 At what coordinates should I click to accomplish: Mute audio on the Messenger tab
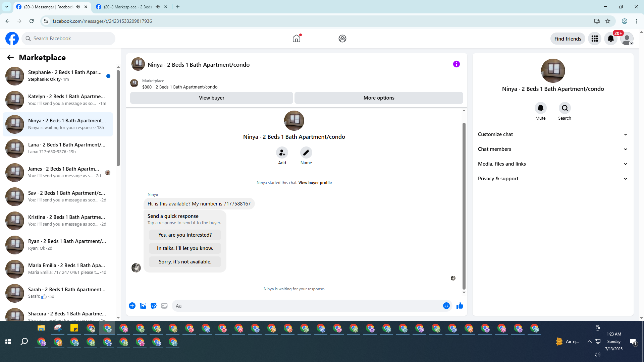click(78, 7)
